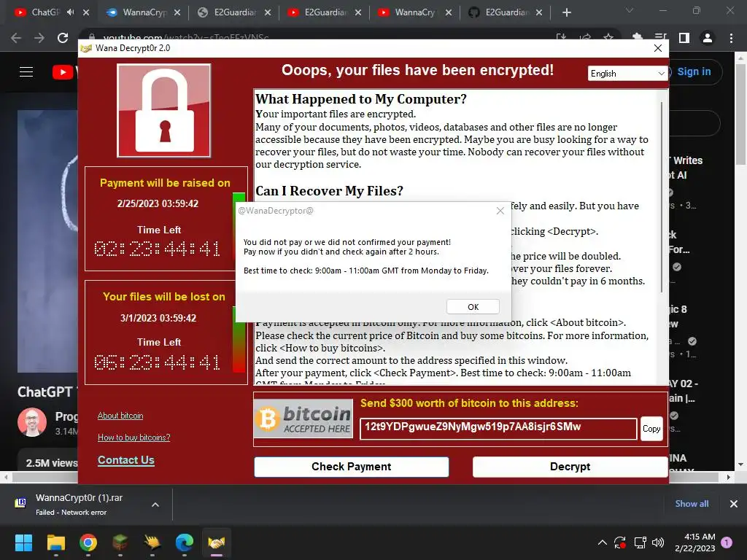
Task: Click Show all downloads
Action: pyautogui.click(x=692, y=503)
